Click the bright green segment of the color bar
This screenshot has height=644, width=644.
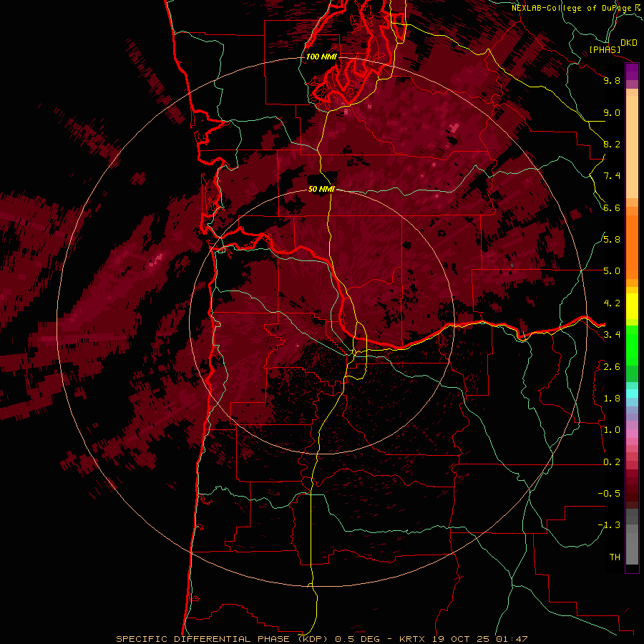click(x=632, y=345)
